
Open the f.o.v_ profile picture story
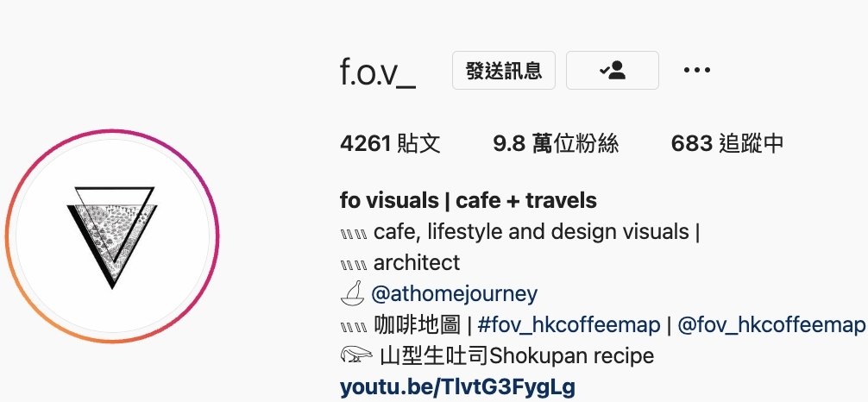112,236
